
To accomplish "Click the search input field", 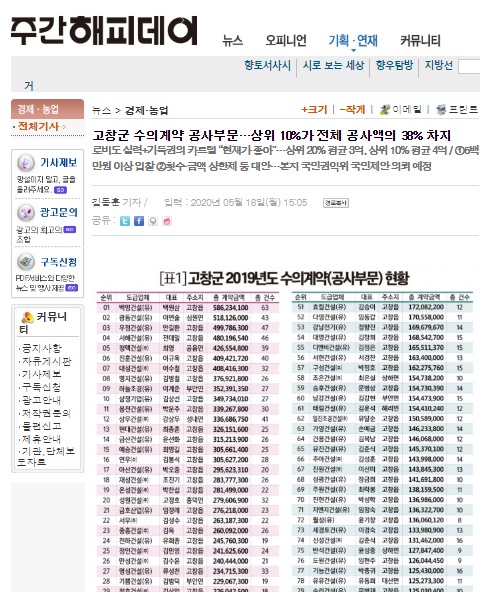I will pos(469,67).
